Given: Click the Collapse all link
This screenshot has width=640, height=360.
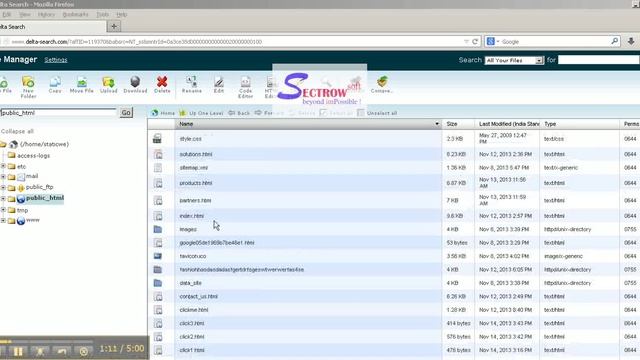Looking at the screenshot, I should click(17, 131).
